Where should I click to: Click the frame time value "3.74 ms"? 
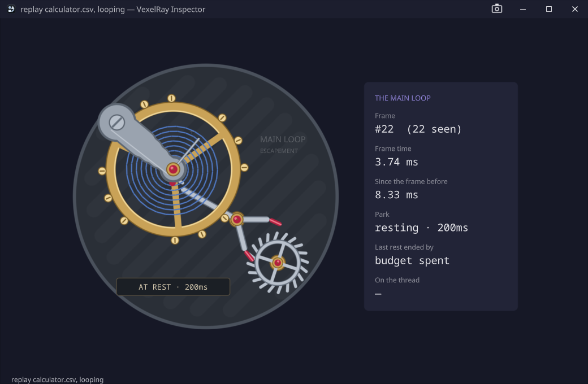pyautogui.click(x=396, y=162)
